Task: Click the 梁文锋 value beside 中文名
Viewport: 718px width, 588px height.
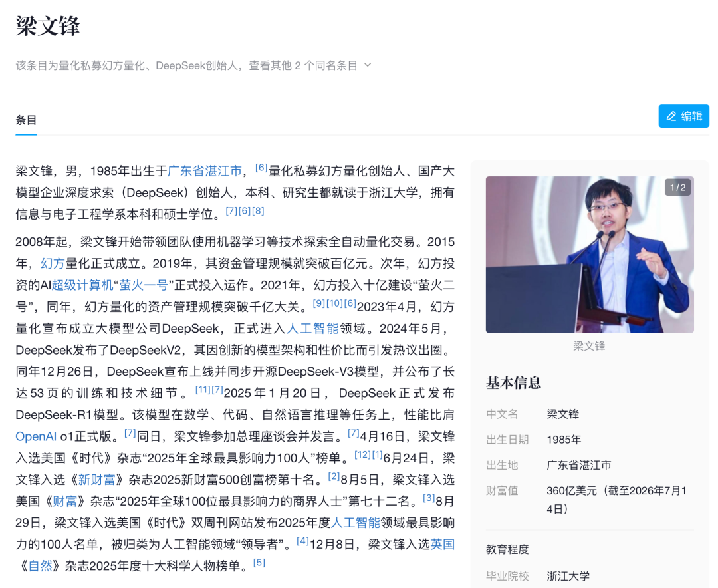Action: [563, 414]
